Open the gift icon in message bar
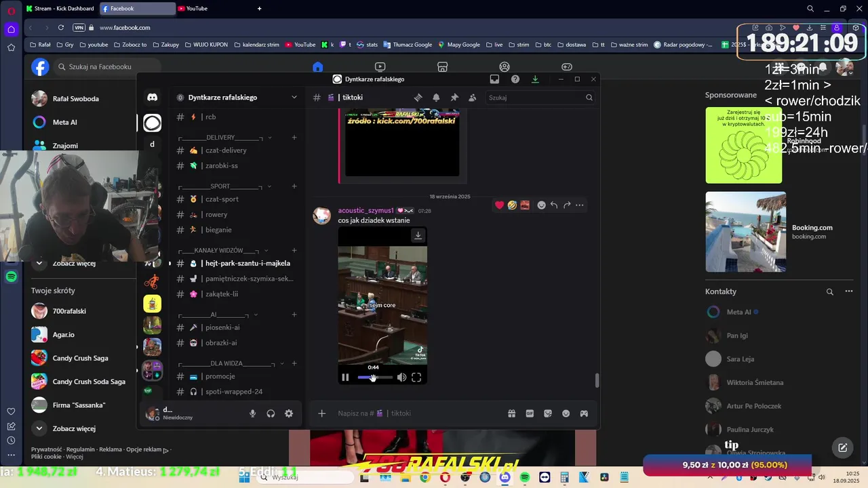Screen dimensions: 868x488 pyautogui.click(x=511, y=413)
